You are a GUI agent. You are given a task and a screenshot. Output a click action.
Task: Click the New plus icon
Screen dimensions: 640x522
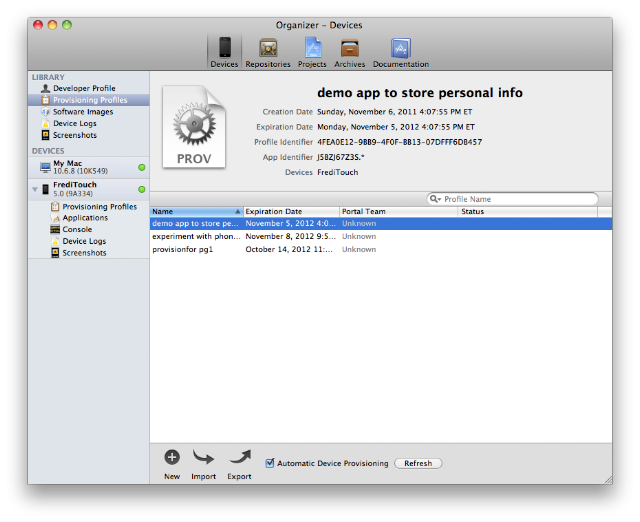(172, 457)
